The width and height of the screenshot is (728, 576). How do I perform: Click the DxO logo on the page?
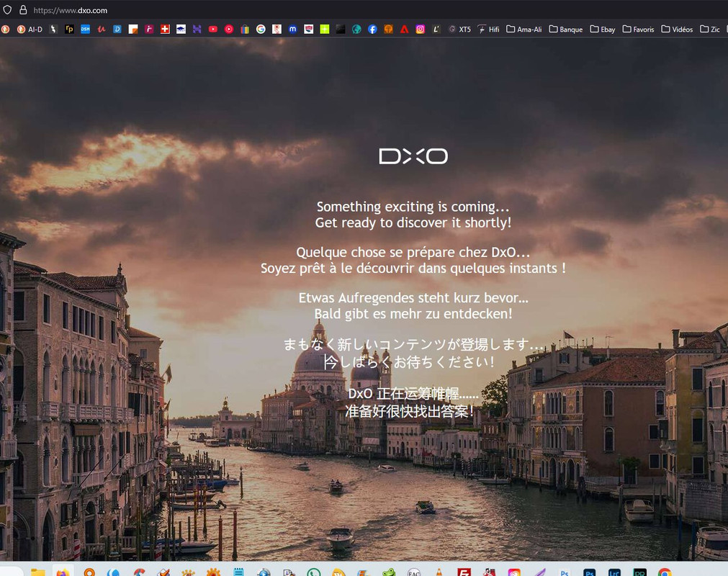413,156
